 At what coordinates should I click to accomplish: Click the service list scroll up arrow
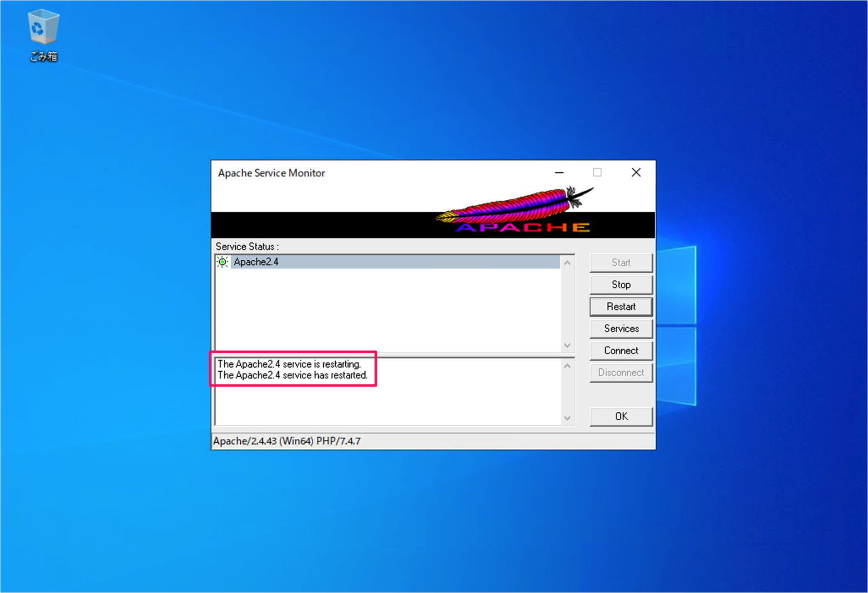567,263
